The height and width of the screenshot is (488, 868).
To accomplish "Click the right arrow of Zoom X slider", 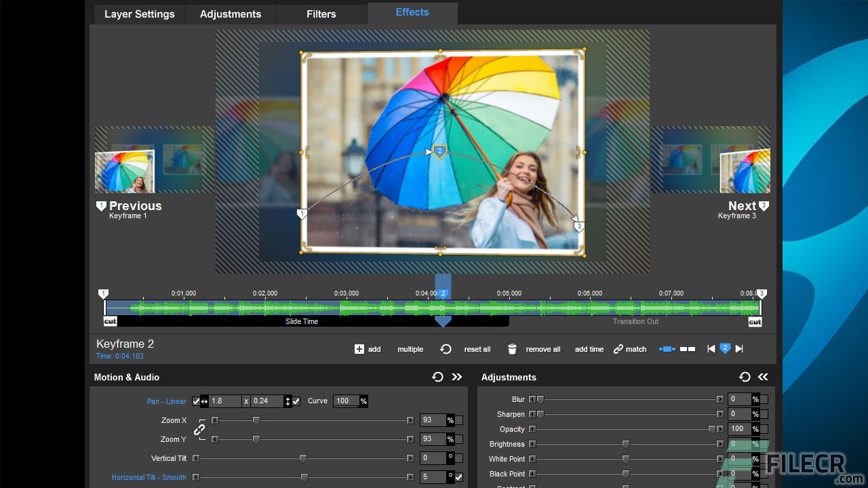I will [410, 420].
